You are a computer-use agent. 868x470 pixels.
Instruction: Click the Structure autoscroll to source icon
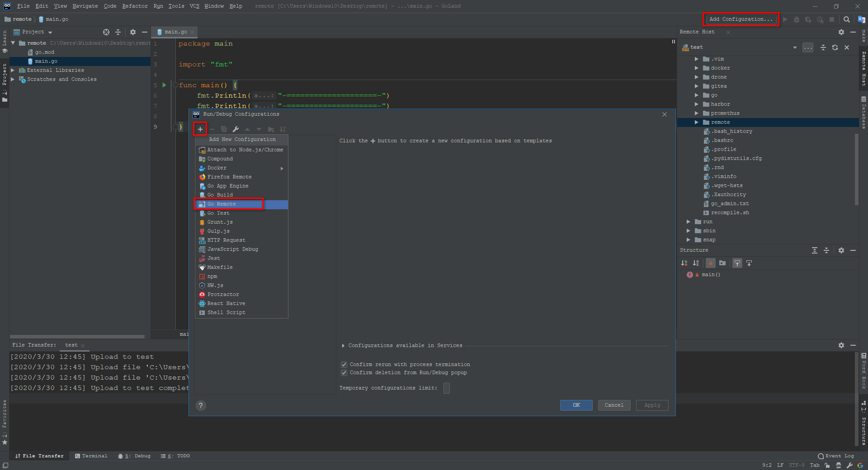pyautogui.click(x=737, y=263)
